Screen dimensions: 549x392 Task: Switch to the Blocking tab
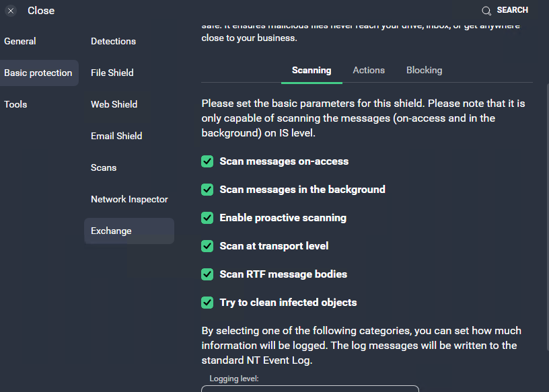[424, 71]
